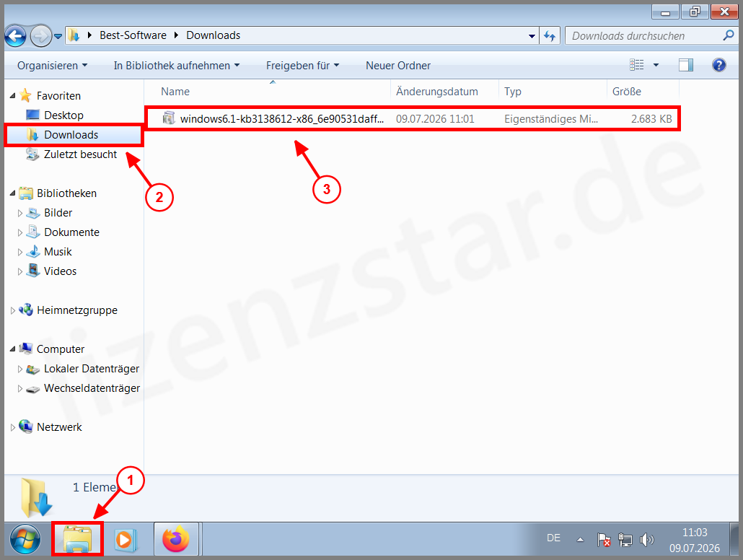Open Heimnetzgruppe in the sidebar

(x=77, y=310)
